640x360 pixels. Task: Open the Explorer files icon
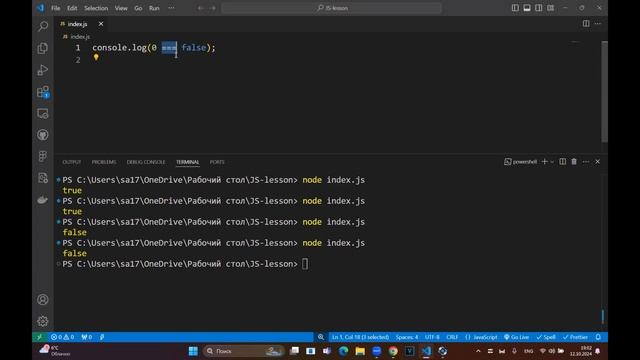tap(42, 48)
